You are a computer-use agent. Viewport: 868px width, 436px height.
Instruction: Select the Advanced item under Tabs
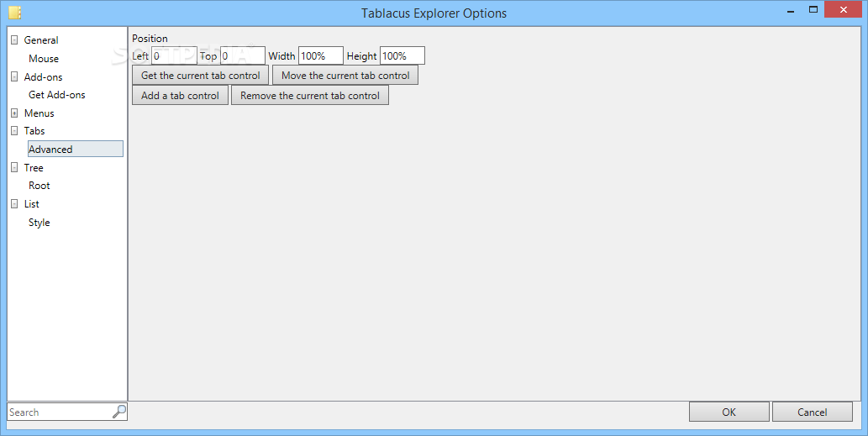tap(76, 149)
